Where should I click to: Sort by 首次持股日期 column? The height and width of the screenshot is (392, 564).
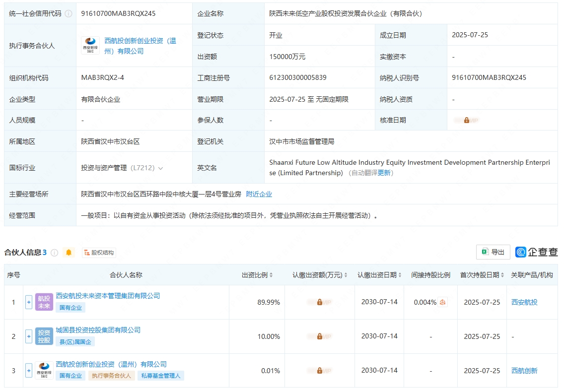(x=502, y=275)
